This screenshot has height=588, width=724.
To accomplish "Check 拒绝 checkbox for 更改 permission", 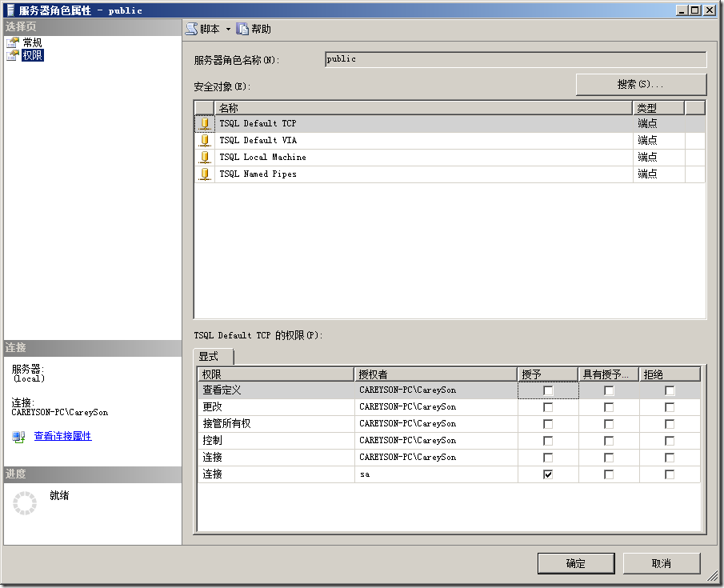I will [670, 407].
